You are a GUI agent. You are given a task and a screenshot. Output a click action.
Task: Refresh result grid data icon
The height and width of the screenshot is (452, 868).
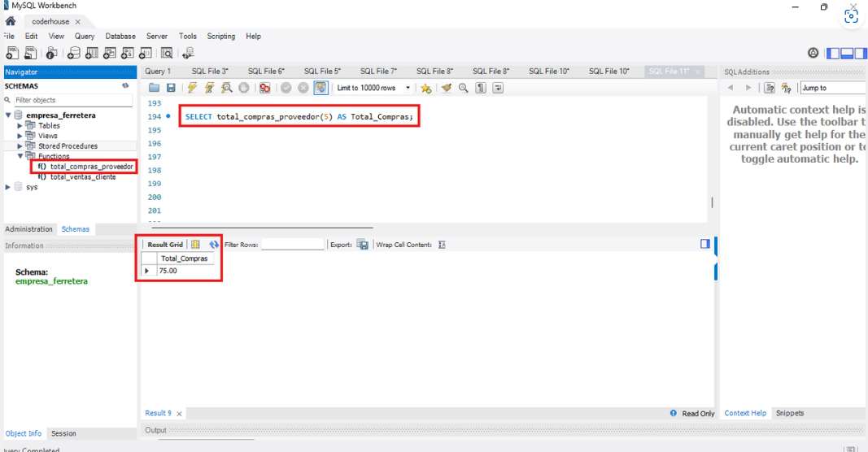[214, 245]
